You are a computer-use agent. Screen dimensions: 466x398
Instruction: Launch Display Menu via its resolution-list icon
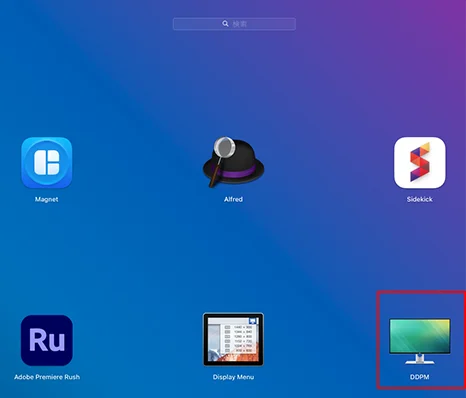tap(233, 339)
